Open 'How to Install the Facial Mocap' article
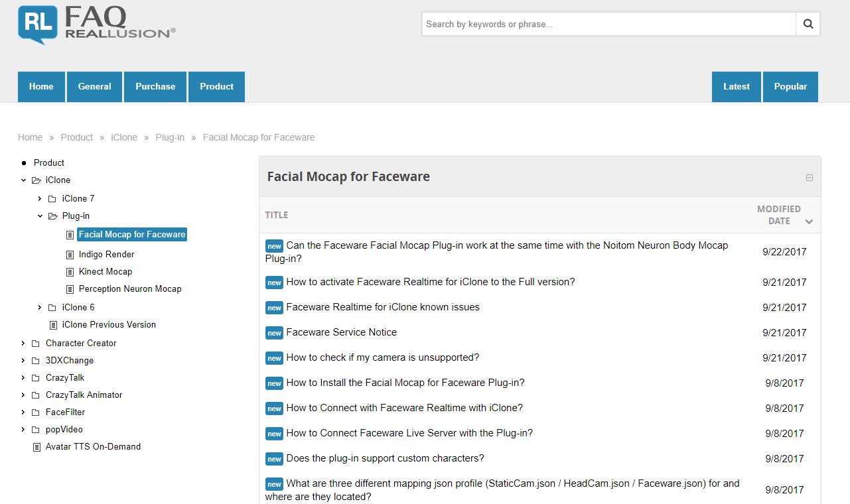This screenshot has width=850, height=504. point(405,383)
